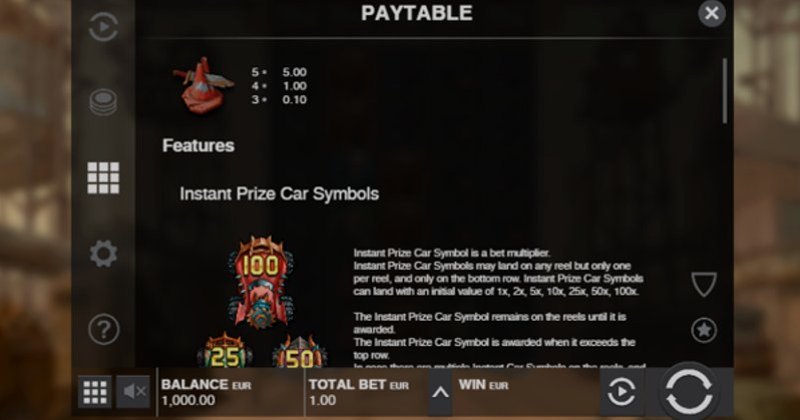Click the 50 prize car symbol
The width and height of the screenshot is (800, 420).
pos(299,352)
